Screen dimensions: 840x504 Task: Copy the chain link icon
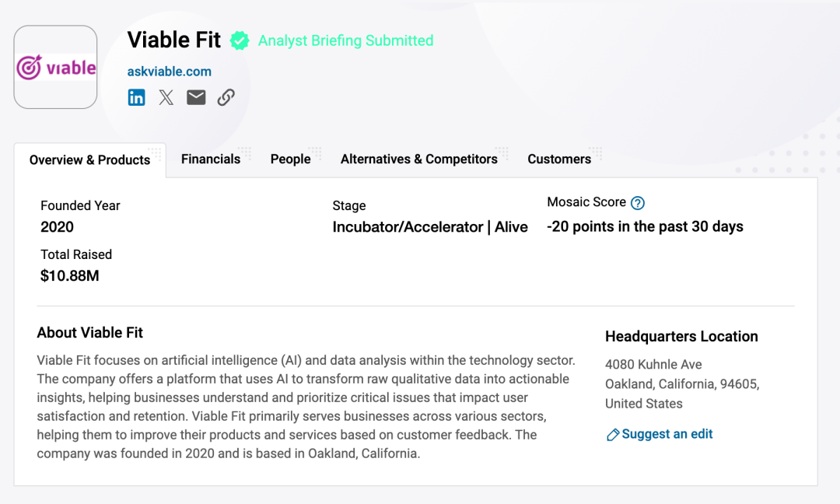point(226,97)
